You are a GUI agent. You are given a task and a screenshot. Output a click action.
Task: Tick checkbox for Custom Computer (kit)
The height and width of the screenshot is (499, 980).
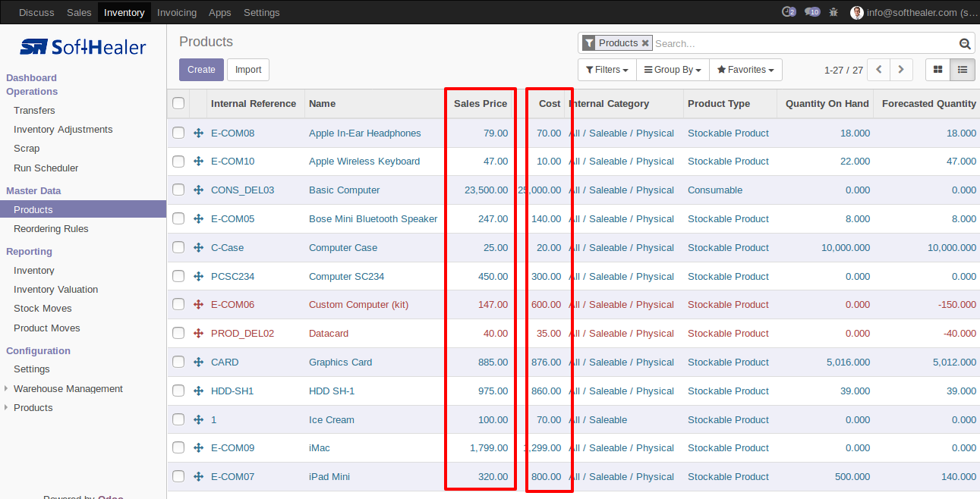point(178,304)
